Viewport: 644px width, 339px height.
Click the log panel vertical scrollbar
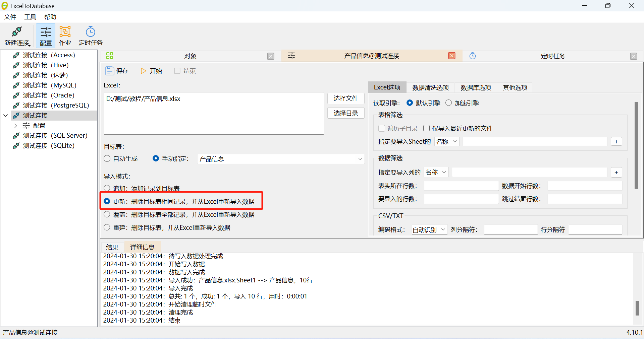(x=637, y=308)
